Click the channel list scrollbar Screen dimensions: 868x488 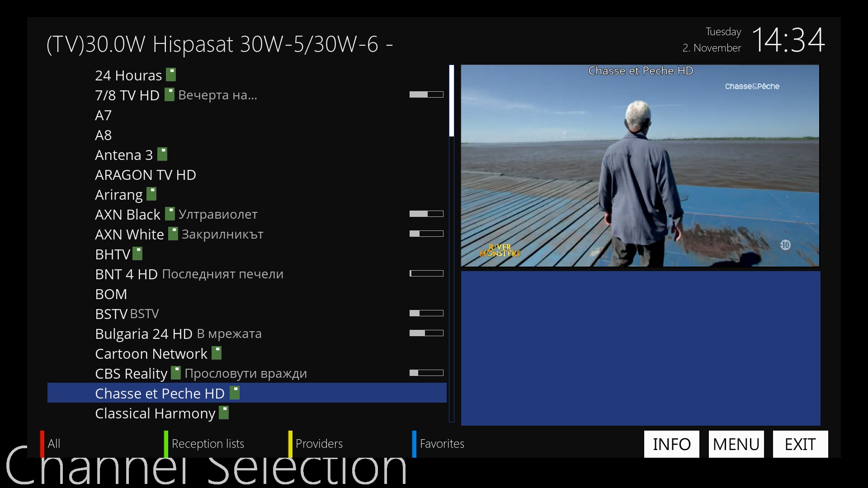tap(451, 244)
